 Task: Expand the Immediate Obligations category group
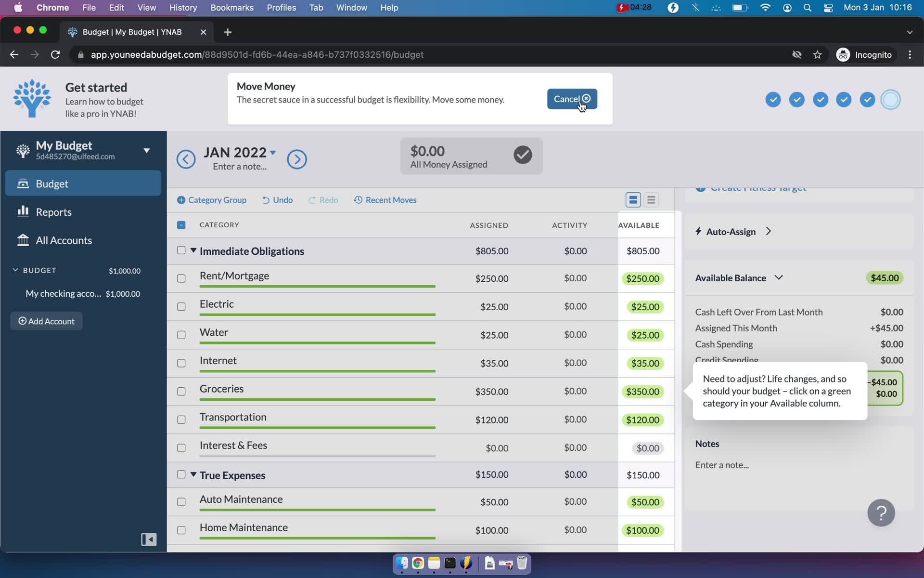click(193, 250)
